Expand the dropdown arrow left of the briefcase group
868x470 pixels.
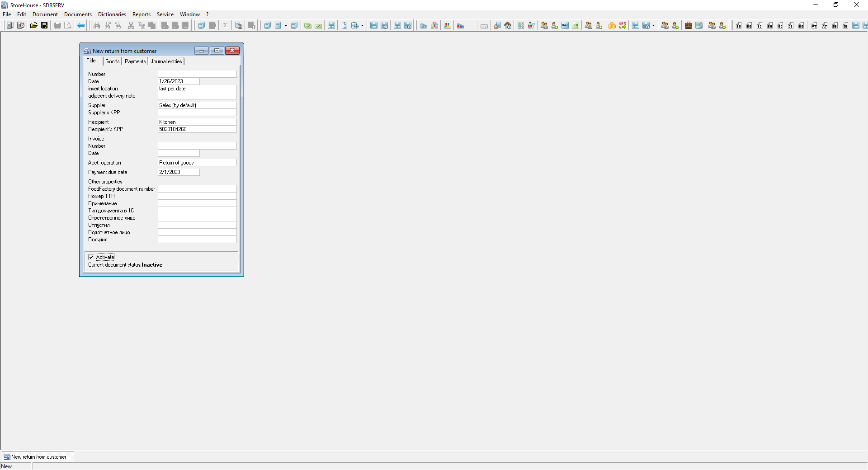point(653,26)
